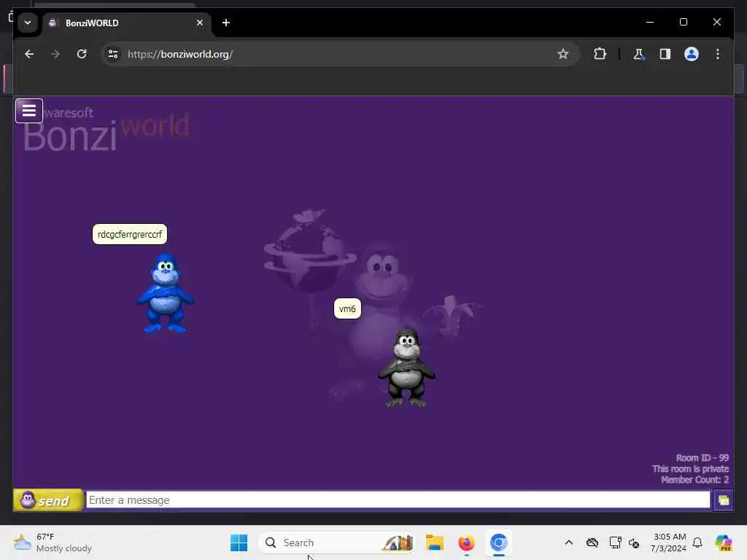
Task: Click the taskbar Search box
Action: pos(337,542)
